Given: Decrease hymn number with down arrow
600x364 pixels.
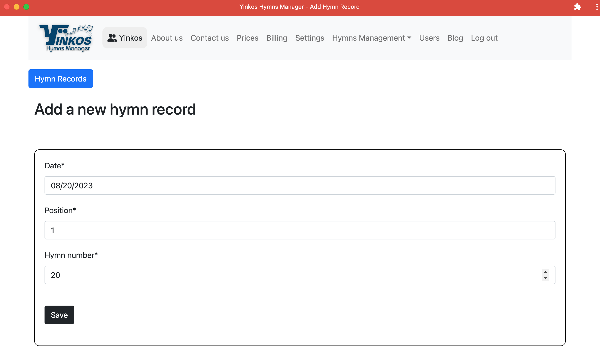Looking at the screenshot, I should 545,278.
